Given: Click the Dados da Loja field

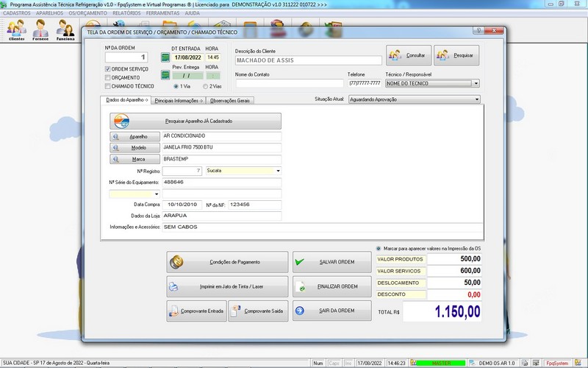Looking at the screenshot, I should [x=222, y=216].
